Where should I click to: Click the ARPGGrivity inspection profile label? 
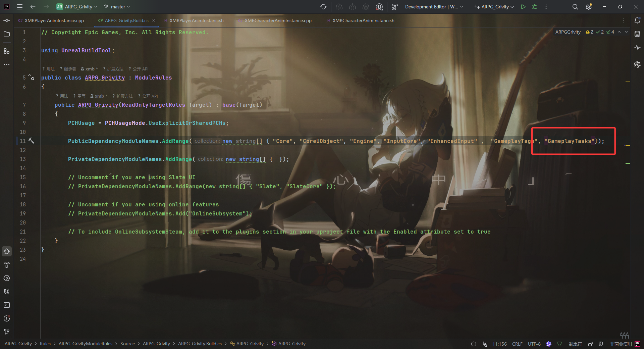pyautogui.click(x=568, y=32)
